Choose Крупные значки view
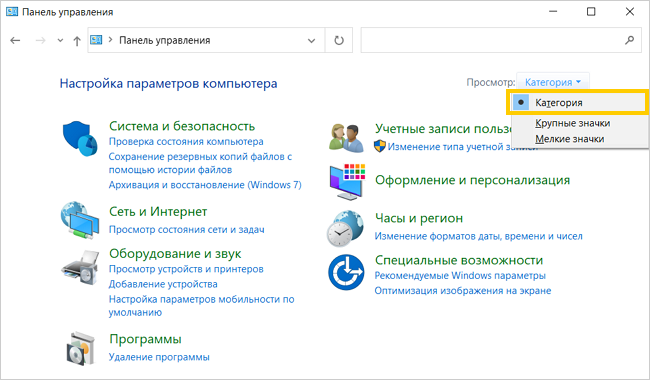 tap(572, 123)
